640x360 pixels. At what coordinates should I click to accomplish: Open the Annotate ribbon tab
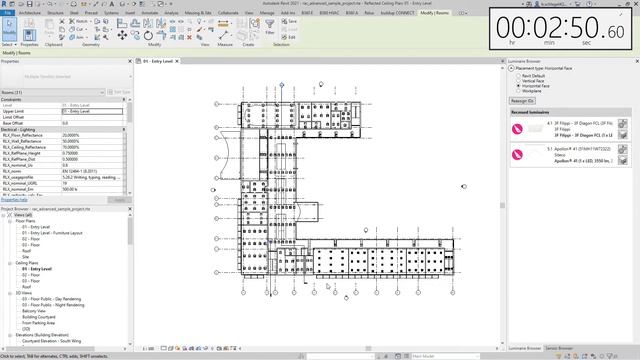(x=149, y=13)
